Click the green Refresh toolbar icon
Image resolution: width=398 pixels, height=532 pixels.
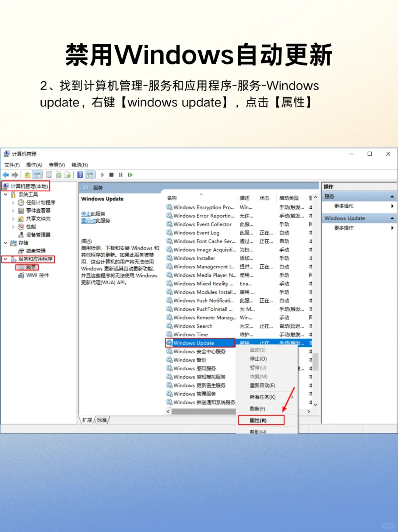pyautogui.click(x=59, y=175)
